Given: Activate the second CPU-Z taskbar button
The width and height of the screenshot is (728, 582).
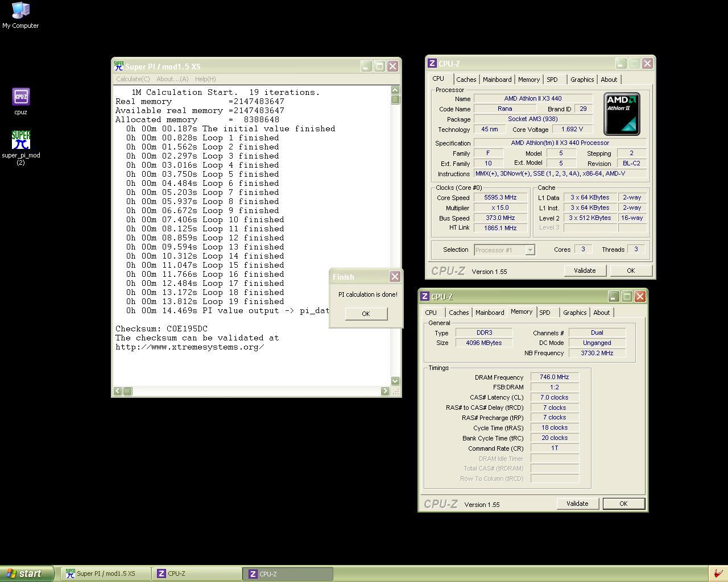Looking at the screenshot, I should pyautogui.click(x=288, y=574).
